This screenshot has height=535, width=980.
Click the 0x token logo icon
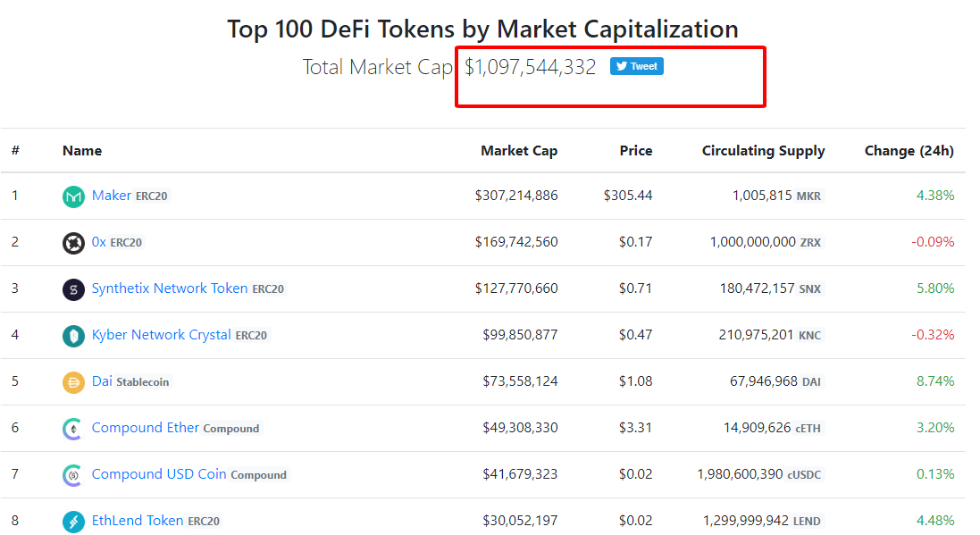pyautogui.click(x=73, y=243)
